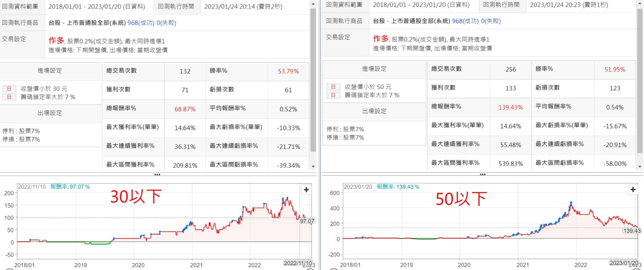Click the 日 icon beside 收盤價小於 30 元
644x270 pixels.
point(9,89)
